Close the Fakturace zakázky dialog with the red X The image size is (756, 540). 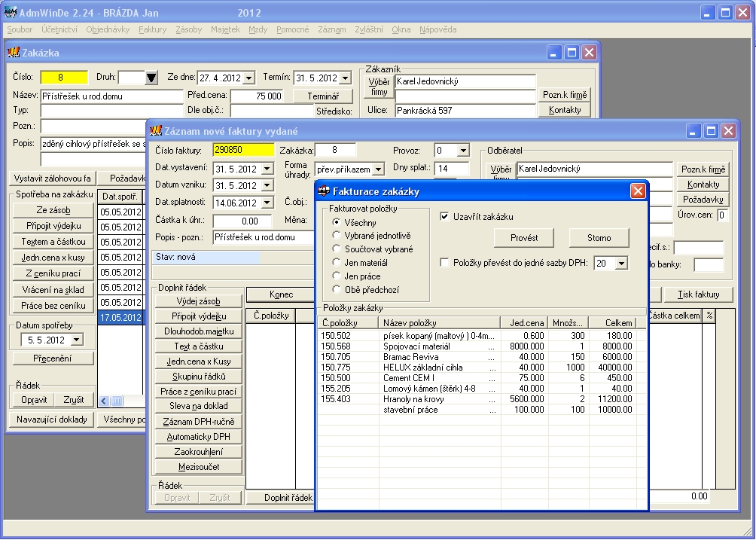638,191
